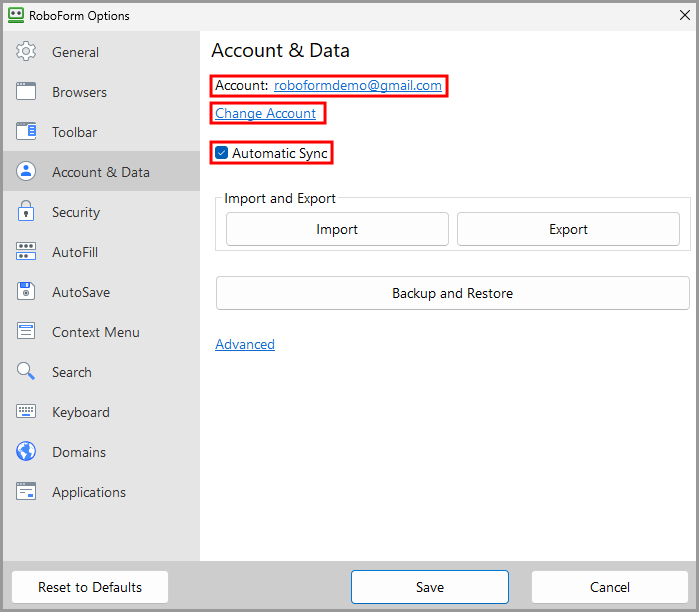The image size is (699, 612).
Task: Open the roboformdemo@gmail.com account link
Action: point(358,86)
